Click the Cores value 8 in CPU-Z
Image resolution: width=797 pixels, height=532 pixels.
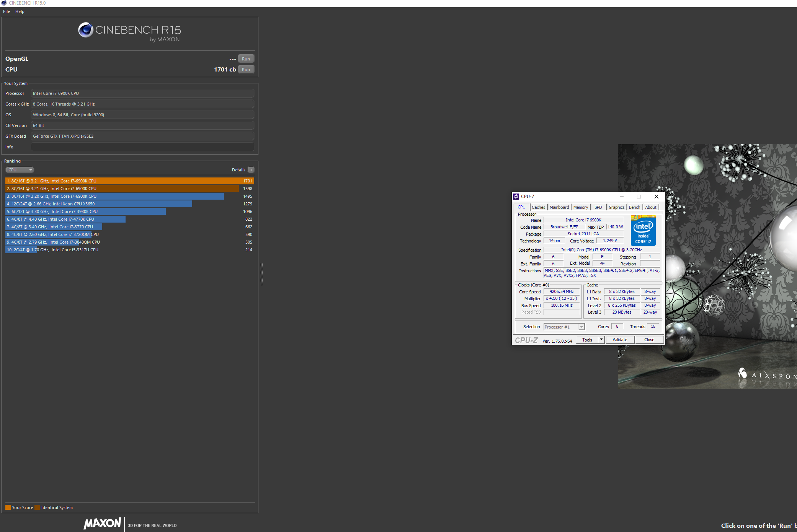(x=617, y=326)
